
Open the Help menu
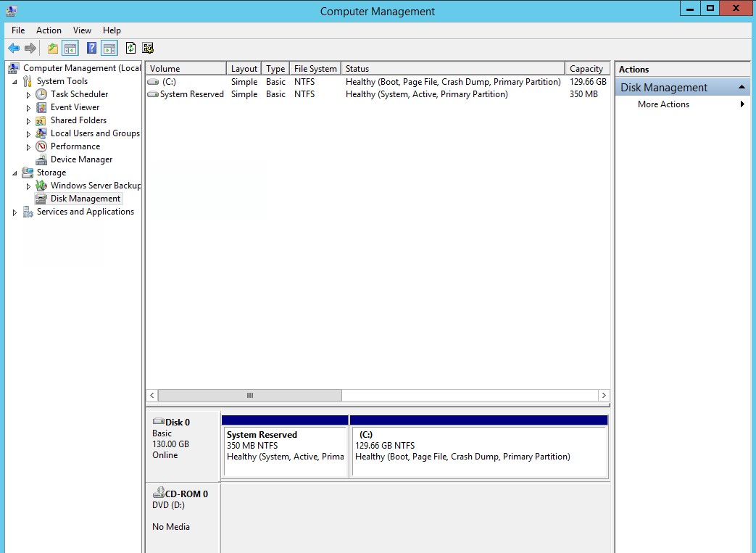(112, 30)
